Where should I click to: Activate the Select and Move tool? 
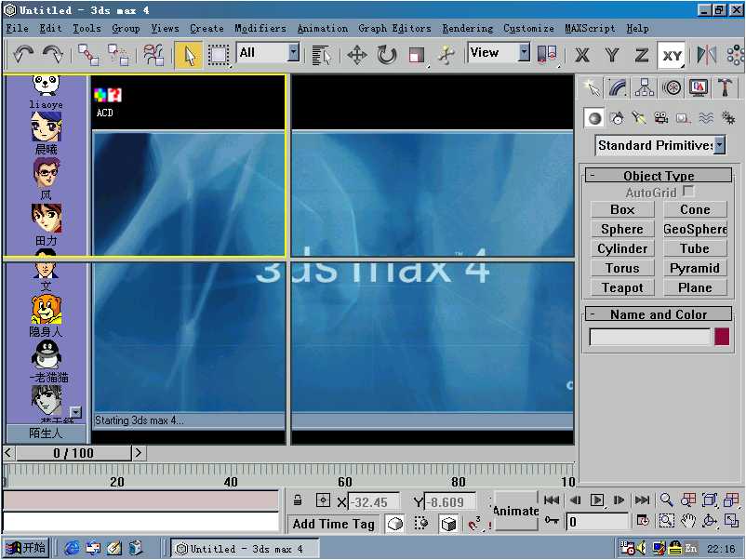coord(357,55)
